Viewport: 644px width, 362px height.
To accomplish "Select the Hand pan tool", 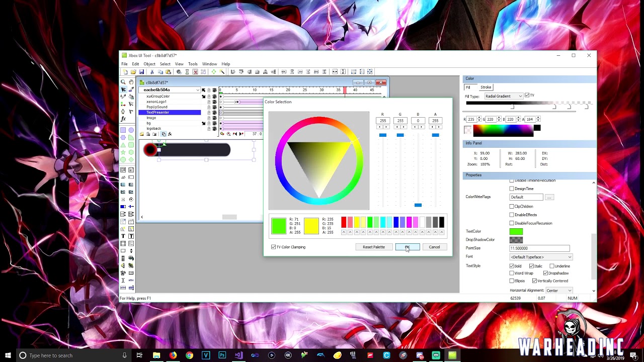I will coord(131,82).
